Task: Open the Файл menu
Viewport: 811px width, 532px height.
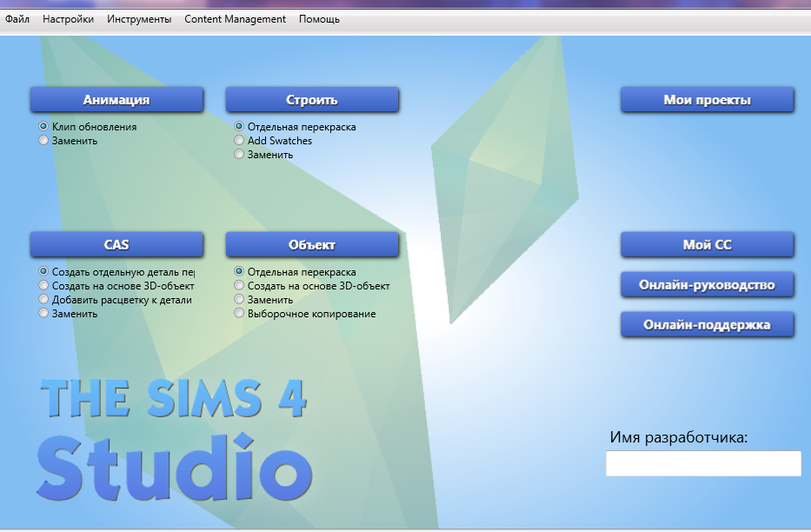Action: (17, 19)
